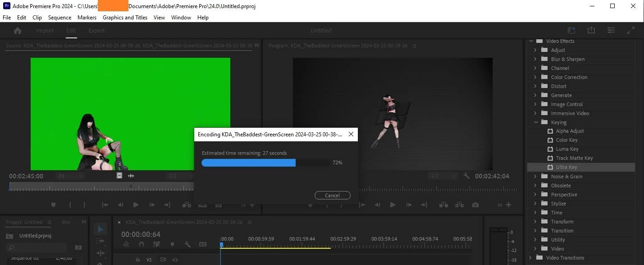
Task: Click the Source monitor time ruler
Action: point(101,187)
